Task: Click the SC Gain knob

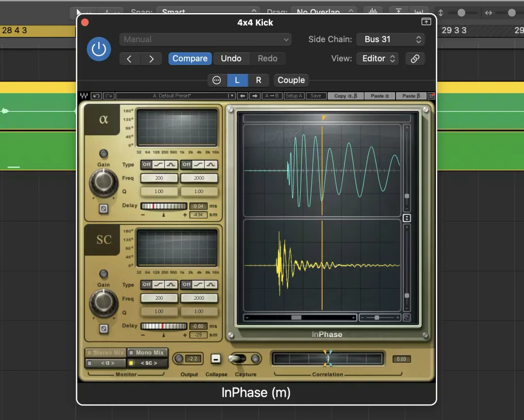Action: [104, 303]
